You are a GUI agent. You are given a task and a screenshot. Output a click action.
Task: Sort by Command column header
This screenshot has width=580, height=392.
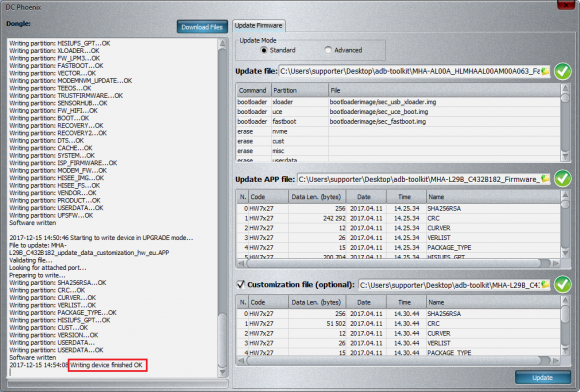(x=253, y=90)
